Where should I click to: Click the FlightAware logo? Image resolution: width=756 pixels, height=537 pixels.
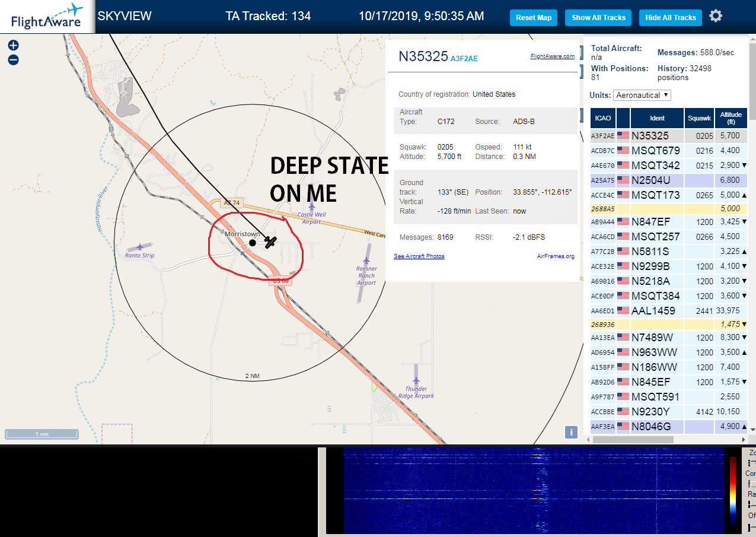coord(47,16)
